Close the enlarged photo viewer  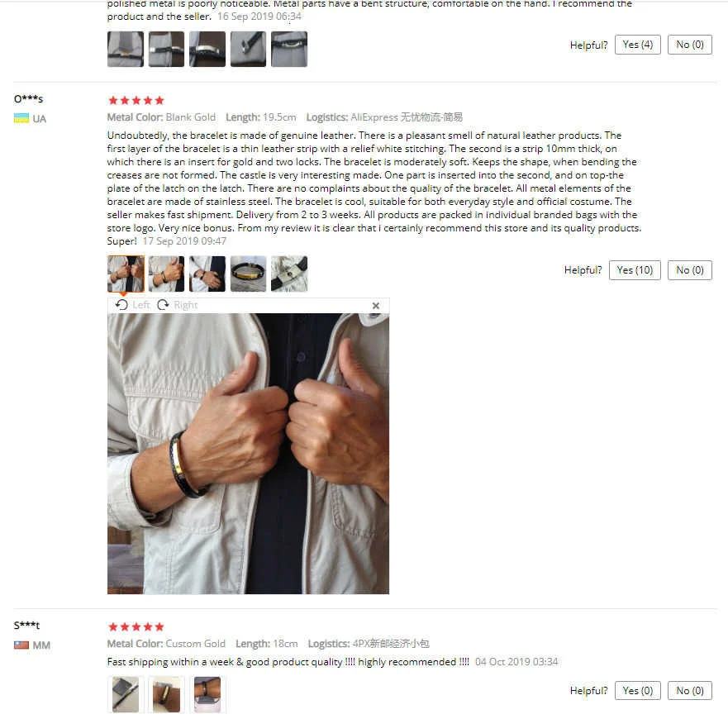click(376, 306)
